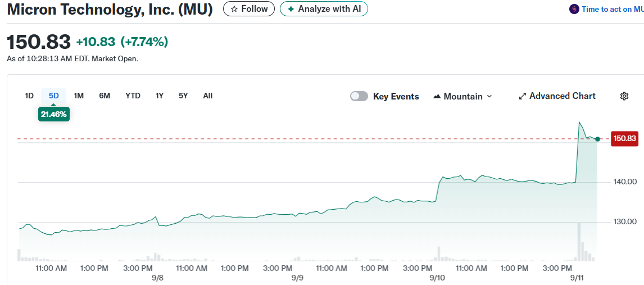Screen dimensions: 644x285
Task: Click the 9/9 date label
Action: click(298, 278)
